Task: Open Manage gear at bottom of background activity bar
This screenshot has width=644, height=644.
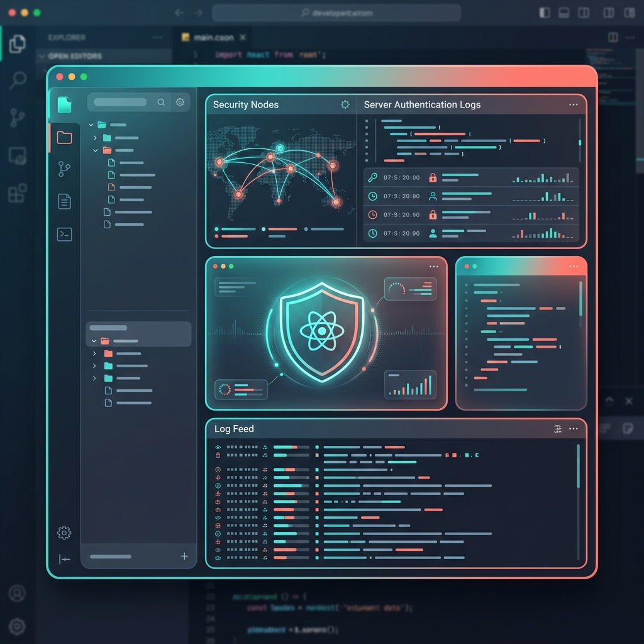Action: tap(17, 626)
